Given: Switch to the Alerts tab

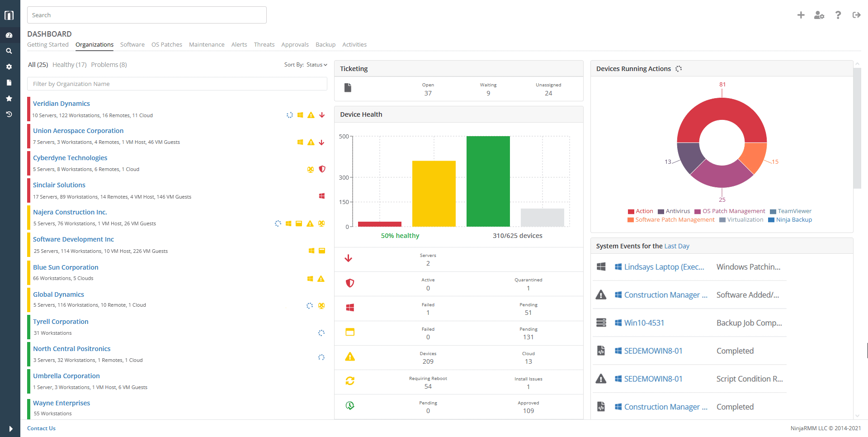Looking at the screenshot, I should click(x=239, y=44).
